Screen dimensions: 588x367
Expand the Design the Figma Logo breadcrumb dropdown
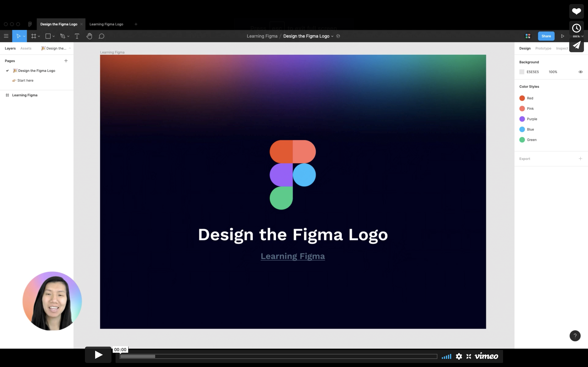[x=333, y=36]
